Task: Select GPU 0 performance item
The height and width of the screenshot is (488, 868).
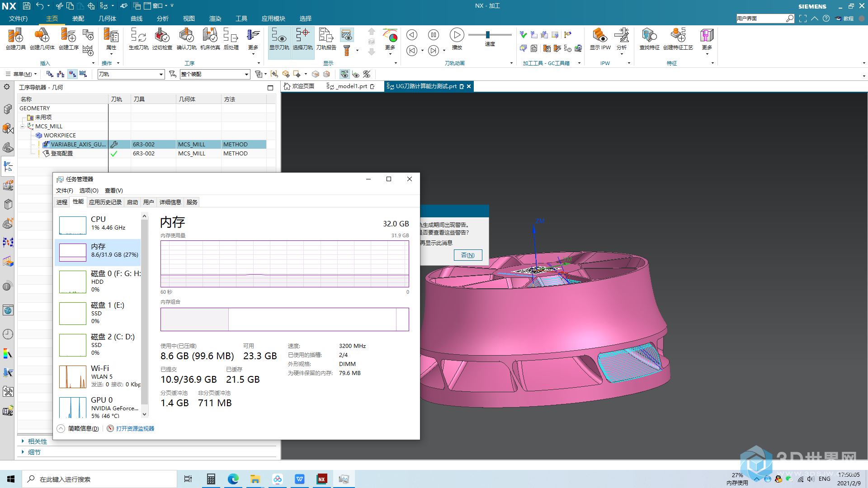Action: [98, 407]
